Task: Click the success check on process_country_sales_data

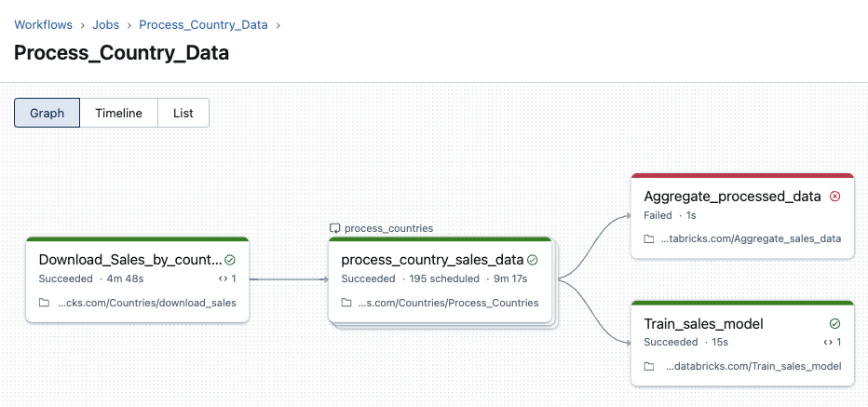Action: point(533,260)
